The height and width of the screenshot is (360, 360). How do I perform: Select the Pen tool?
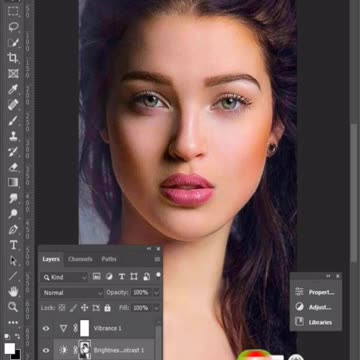pos(13,229)
